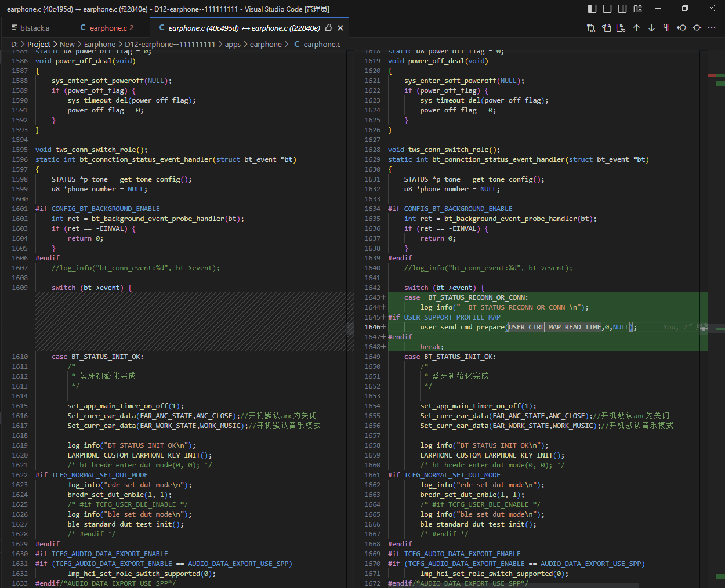Click CONFIG_BT_BACKGROUND_ENABLE on left-pane line 1601

tap(106, 209)
